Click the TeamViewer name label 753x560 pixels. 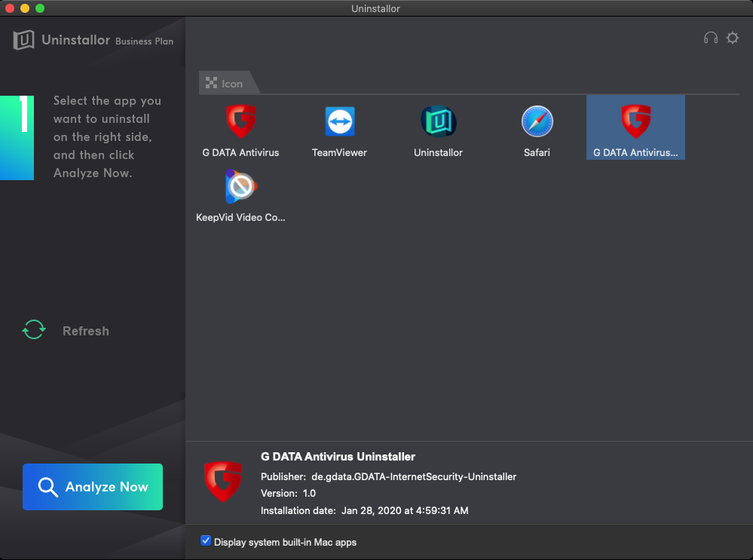click(339, 153)
